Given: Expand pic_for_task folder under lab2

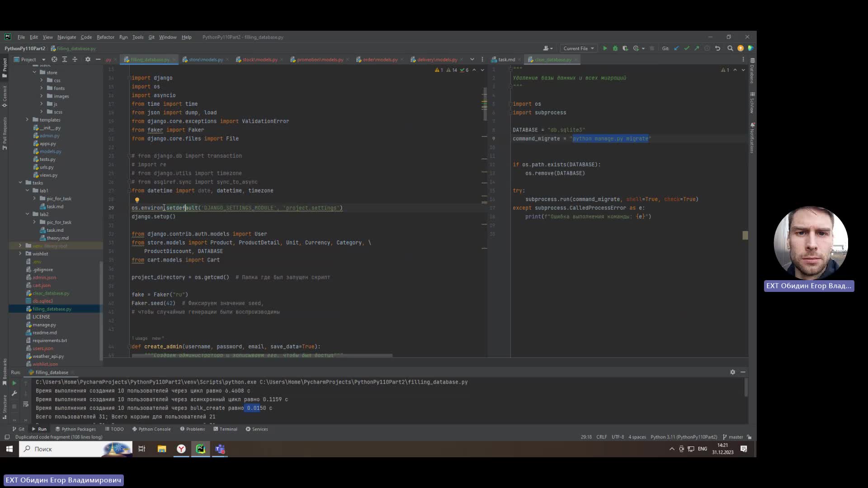Looking at the screenshot, I should pyautogui.click(x=34, y=222).
